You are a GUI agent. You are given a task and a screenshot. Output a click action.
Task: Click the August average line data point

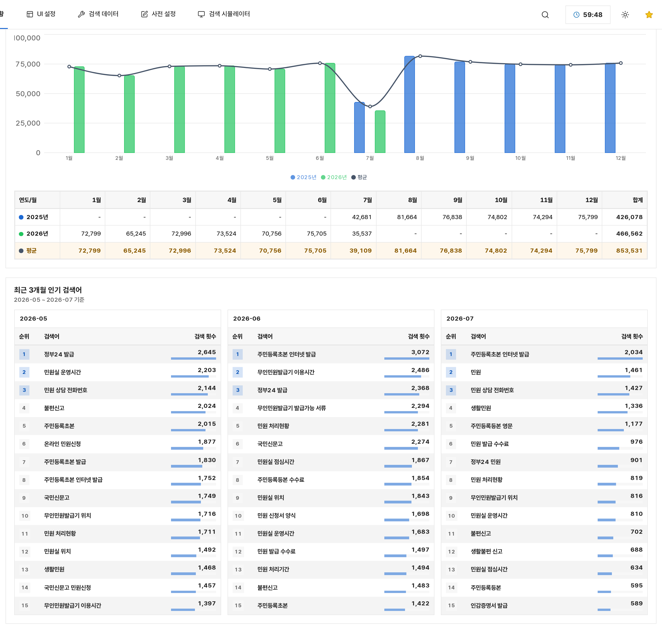click(420, 56)
